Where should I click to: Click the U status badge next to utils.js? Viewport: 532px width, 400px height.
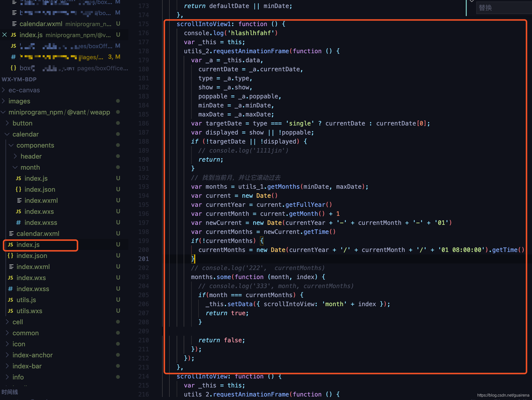point(118,300)
